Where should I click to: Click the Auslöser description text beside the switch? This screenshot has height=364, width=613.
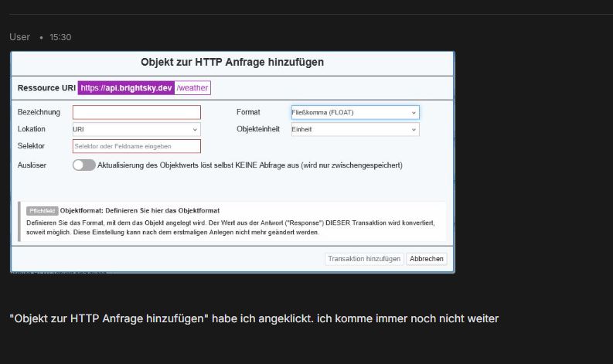click(250, 165)
